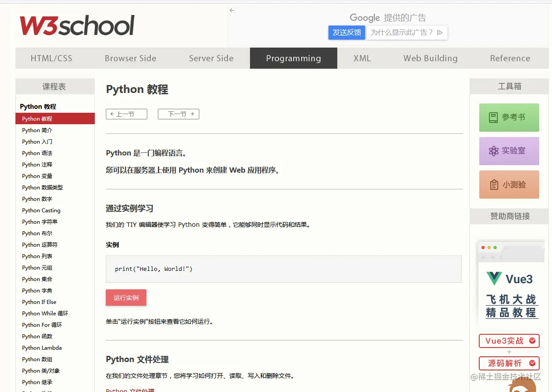Open the Reference navigation tab
This screenshot has width=552, height=392.
[510, 58]
